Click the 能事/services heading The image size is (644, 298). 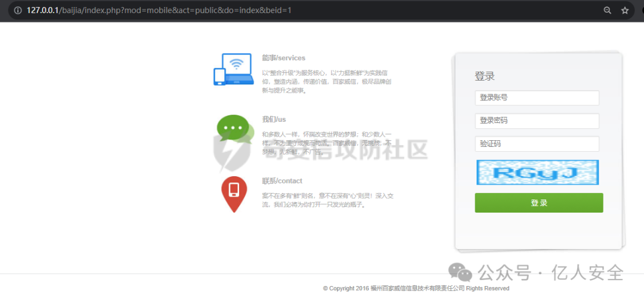pos(284,58)
